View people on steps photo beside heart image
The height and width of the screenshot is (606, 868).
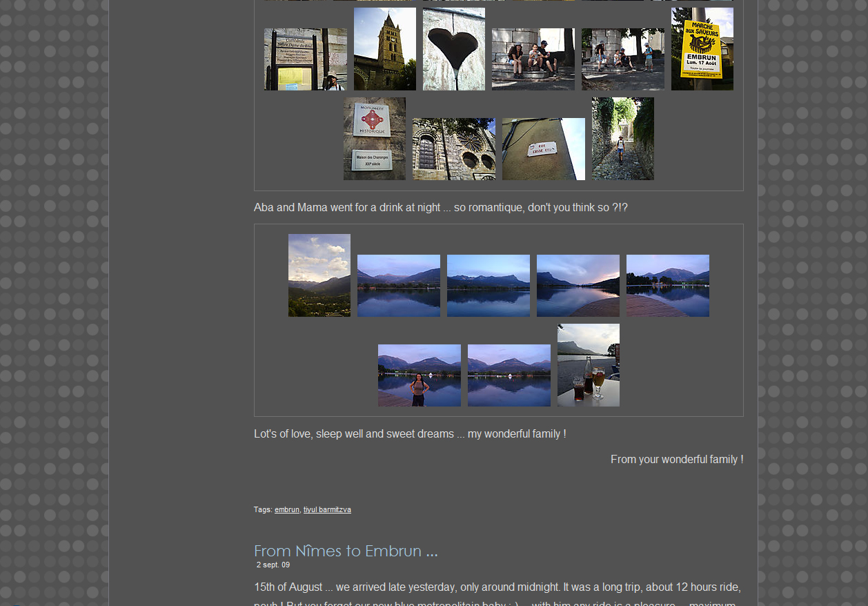(533, 59)
